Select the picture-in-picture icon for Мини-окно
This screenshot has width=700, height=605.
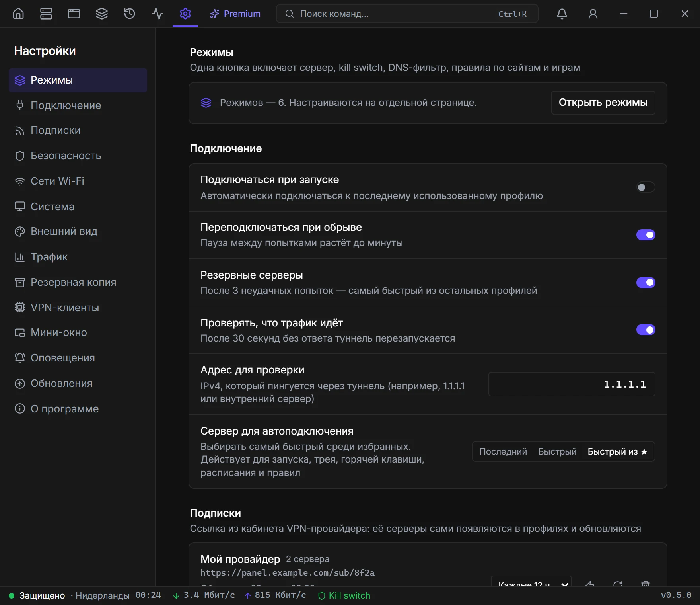(19, 333)
